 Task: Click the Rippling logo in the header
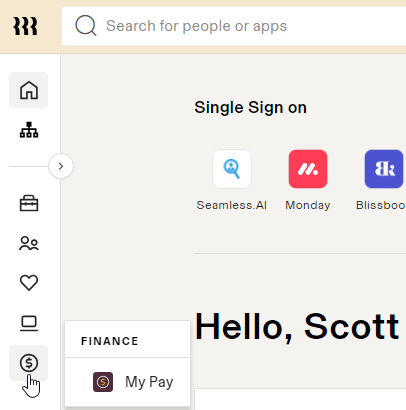pyautogui.click(x=25, y=26)
